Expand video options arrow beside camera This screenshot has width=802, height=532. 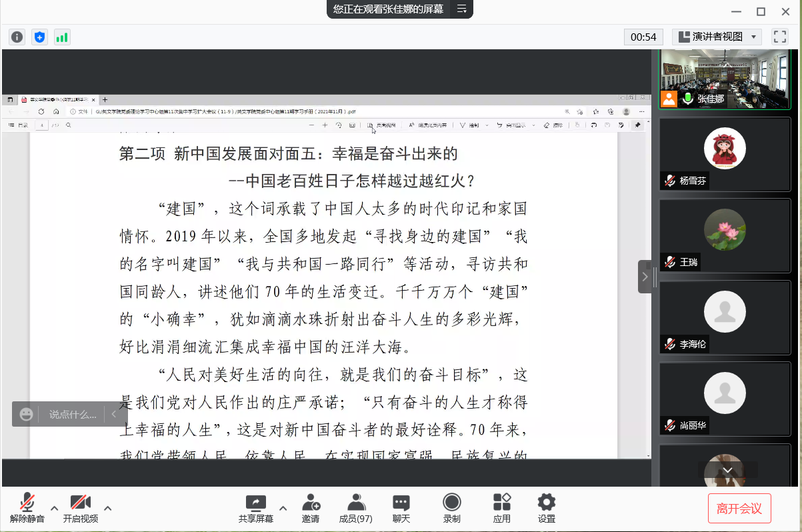tap(107, 508)
